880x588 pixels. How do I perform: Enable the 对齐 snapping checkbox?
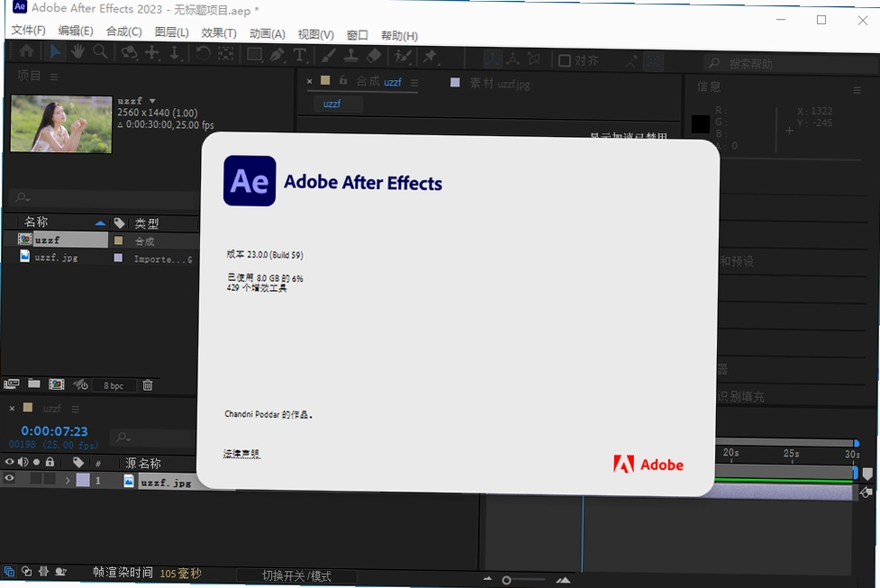pyautogui.click(x=565, y=60)
